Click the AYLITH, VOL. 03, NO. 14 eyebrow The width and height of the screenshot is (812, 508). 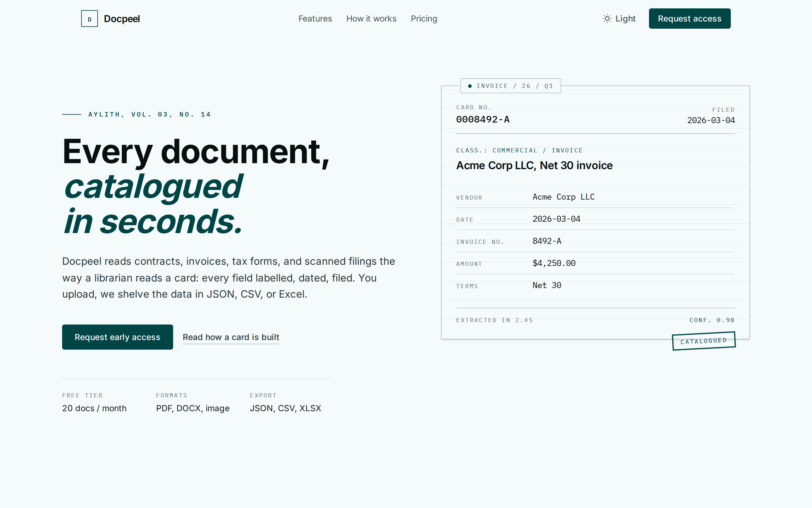150,114
